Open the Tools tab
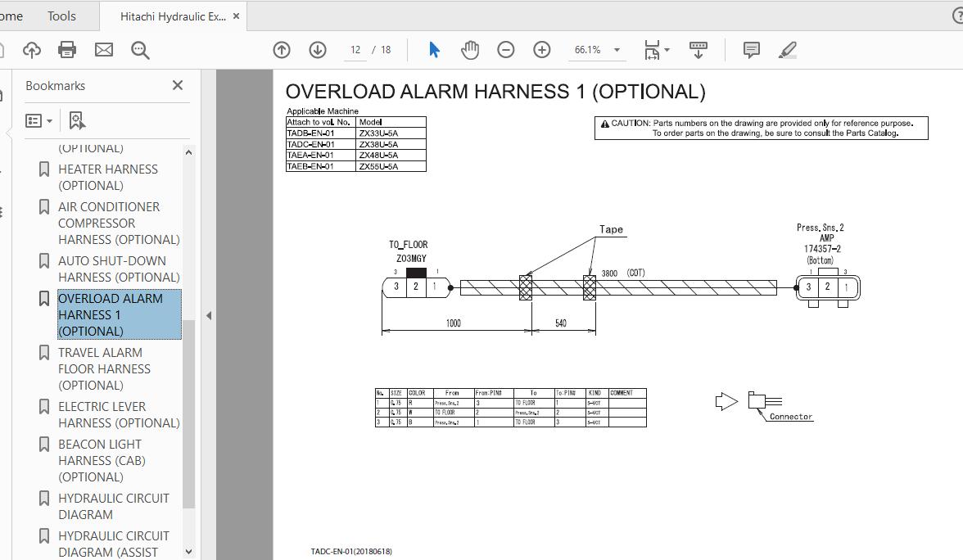 pyautogui.click(x=61, y=16)
